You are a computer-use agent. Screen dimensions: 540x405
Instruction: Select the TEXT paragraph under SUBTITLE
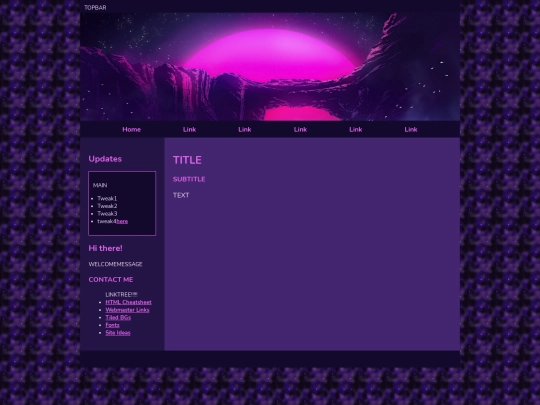[181, 195]
